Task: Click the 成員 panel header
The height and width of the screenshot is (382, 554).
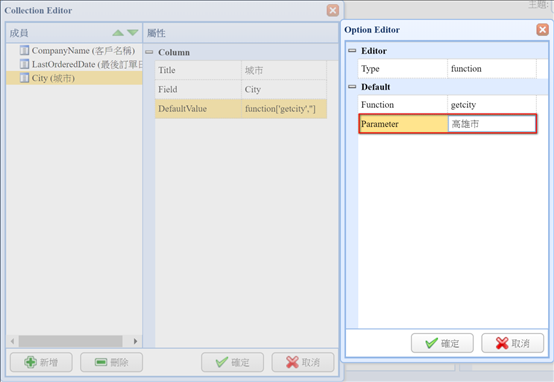Action: coord(74,33)
